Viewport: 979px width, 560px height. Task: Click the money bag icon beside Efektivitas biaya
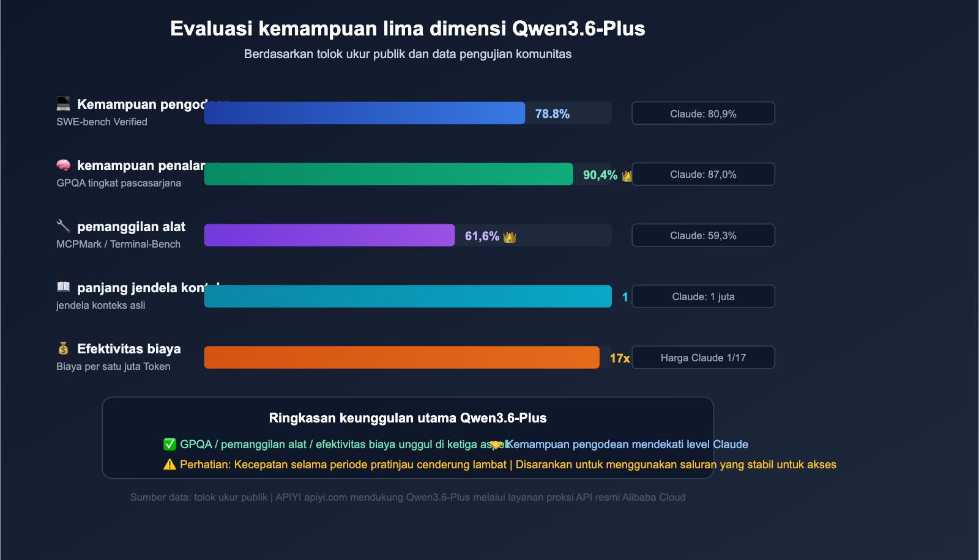[64, 348]
